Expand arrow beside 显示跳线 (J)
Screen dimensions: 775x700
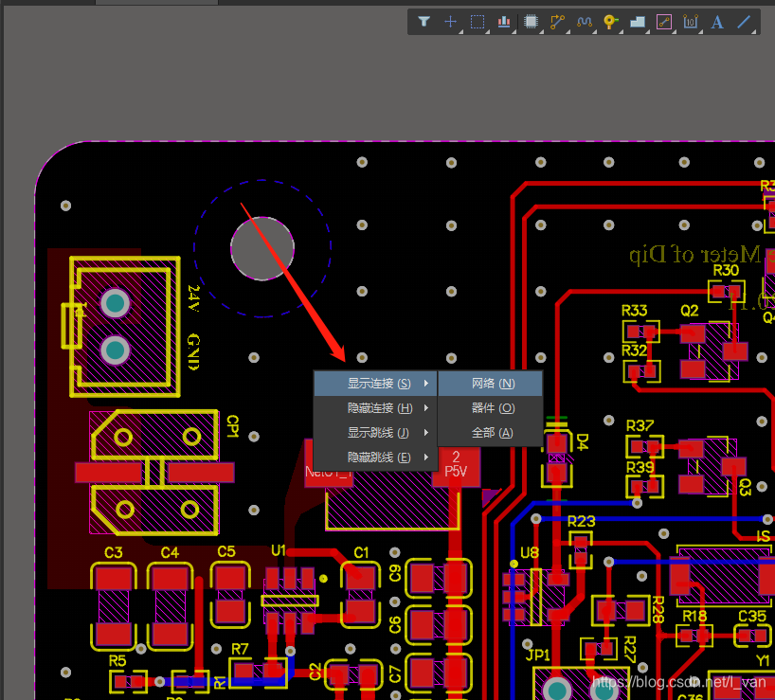(426, 433)
